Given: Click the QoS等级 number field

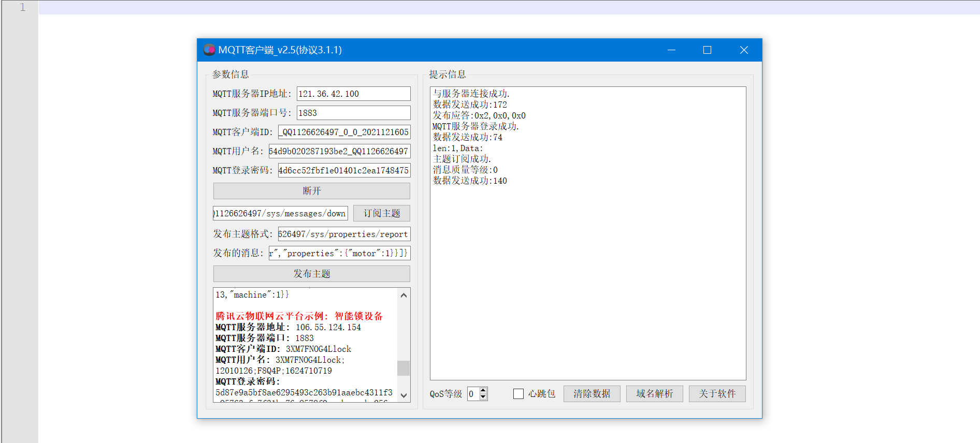Looking at the screenshot, I should pos(473,394).
